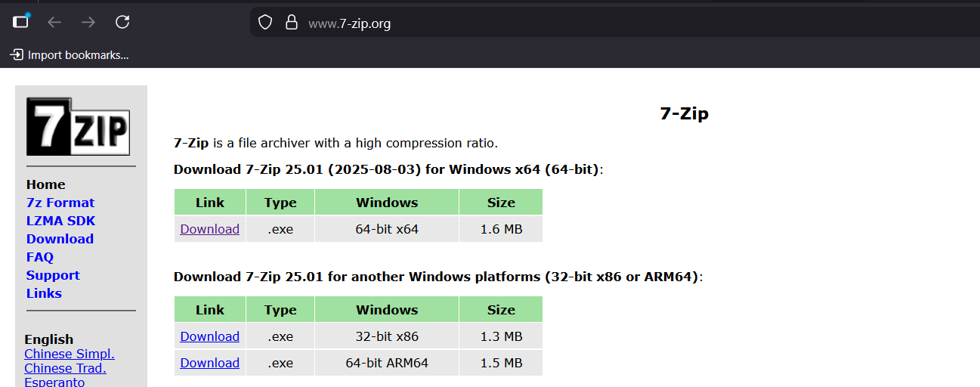The image size is (980, 387).
Task: Download the 64-bit x64 installer
Action: (209, 229)
